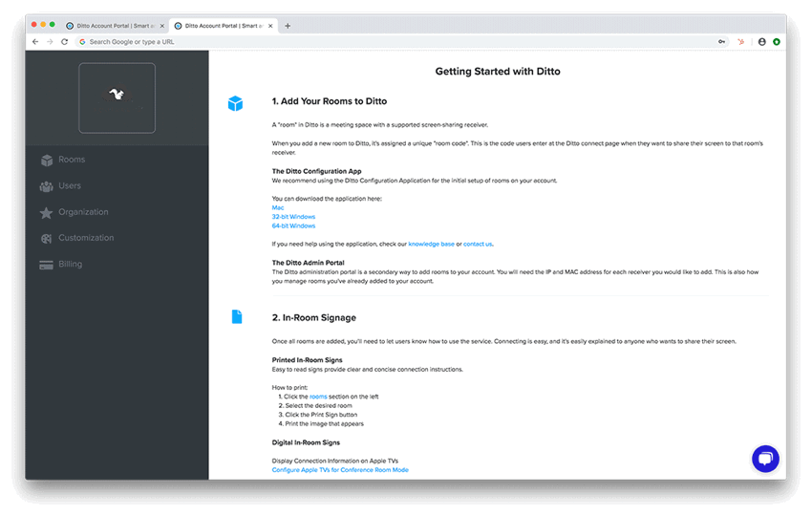Click the Organization star icon
This screenshot has height=516, width=812.
46,213
